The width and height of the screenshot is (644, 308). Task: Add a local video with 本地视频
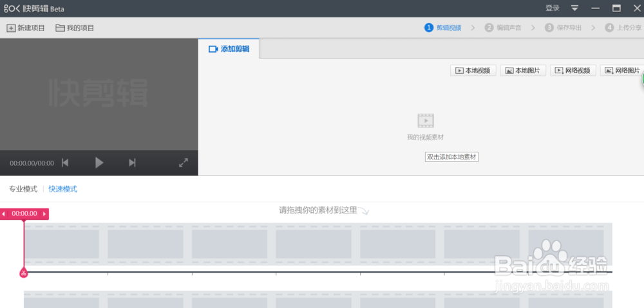click(x=473, y=71)
